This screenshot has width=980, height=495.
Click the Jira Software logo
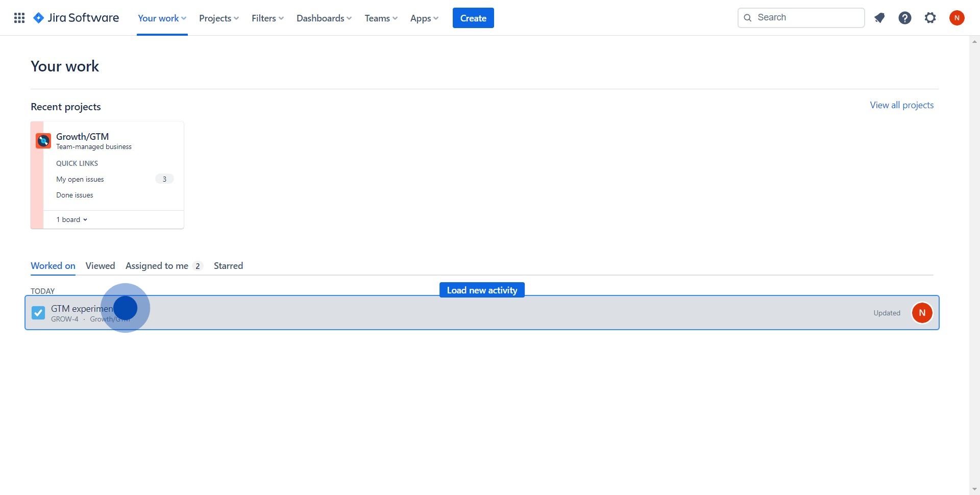[76, 18]
